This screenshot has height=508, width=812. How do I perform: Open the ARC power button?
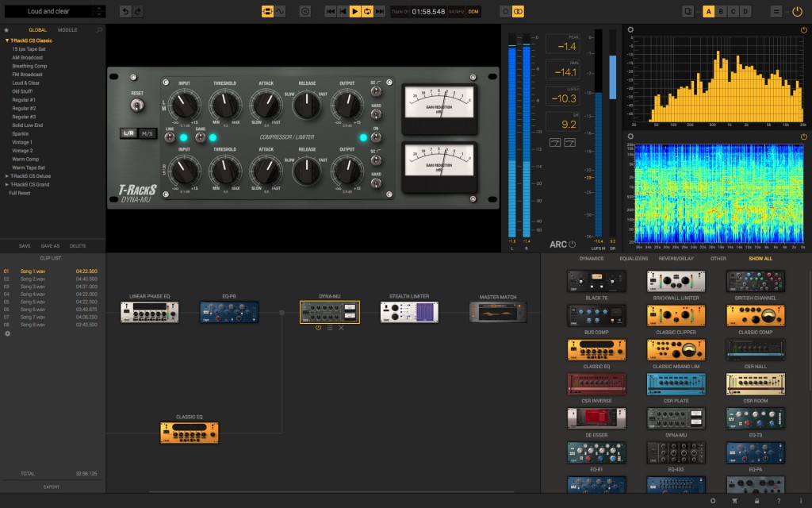click(573, 244)
